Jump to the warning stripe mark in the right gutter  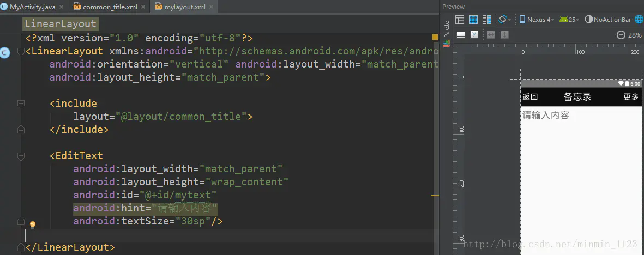pyautogui.click(x=435, y=196)
